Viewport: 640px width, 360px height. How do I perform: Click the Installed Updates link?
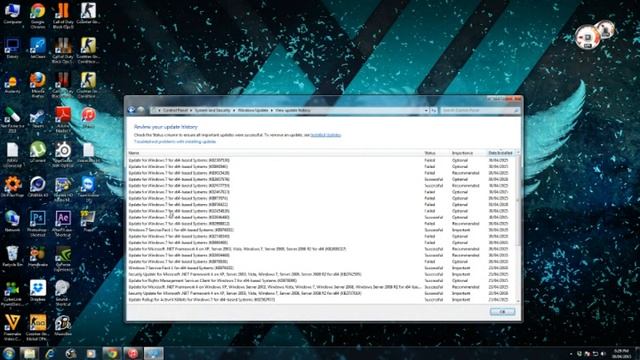(x=325, y=135)
